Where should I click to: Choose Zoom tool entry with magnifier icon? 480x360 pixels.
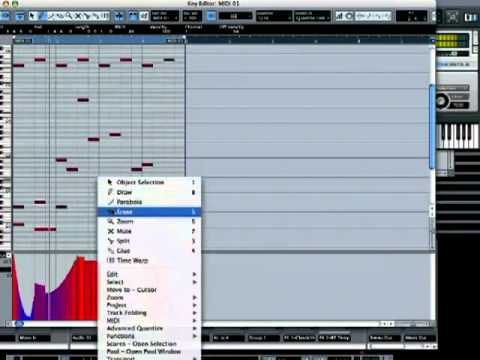point(149,221)
